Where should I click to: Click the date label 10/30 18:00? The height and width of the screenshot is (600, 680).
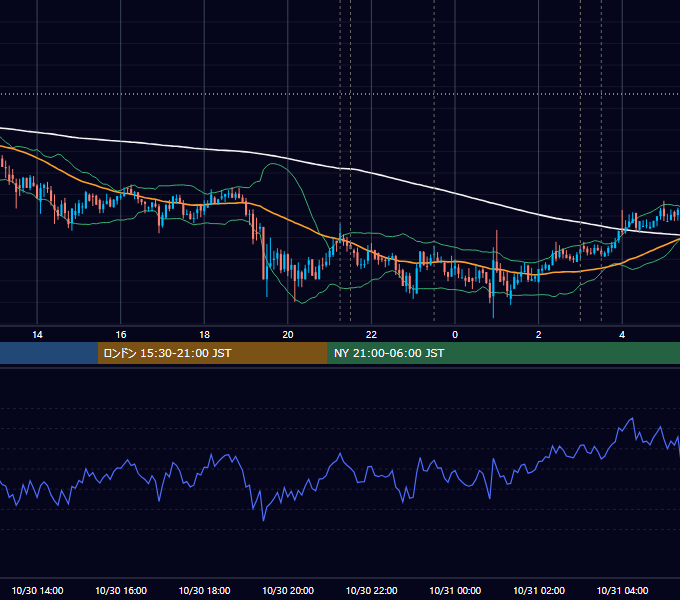coord(204,590)
